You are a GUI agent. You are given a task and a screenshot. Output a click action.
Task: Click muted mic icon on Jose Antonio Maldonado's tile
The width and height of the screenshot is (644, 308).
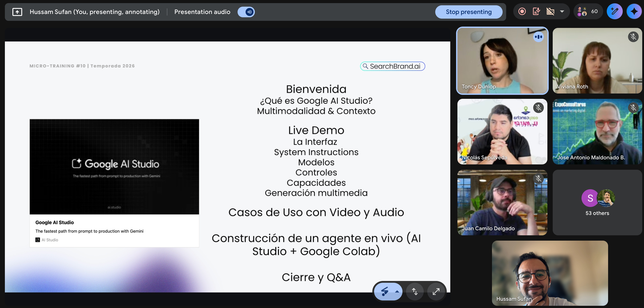pos(633,108)
